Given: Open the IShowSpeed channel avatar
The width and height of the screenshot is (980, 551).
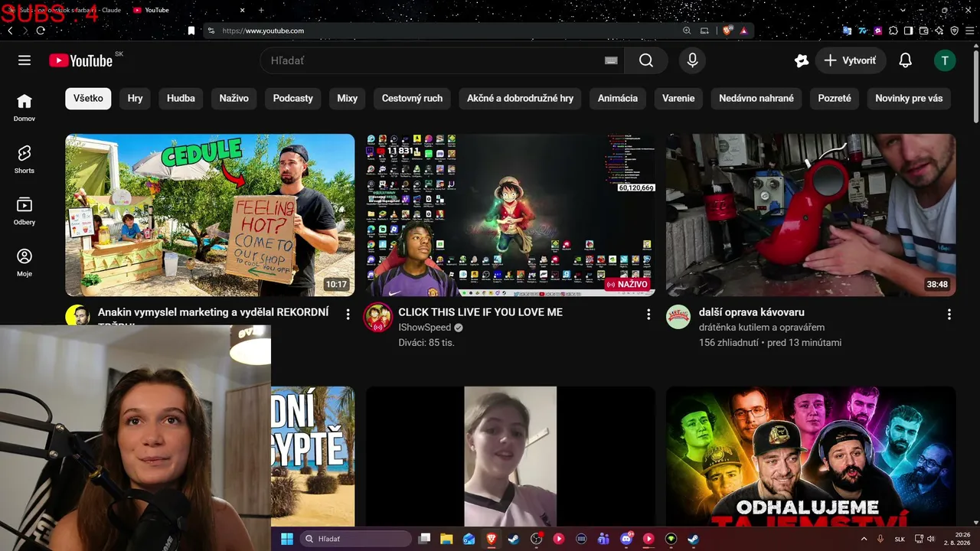Looking at the screenshot, I should [x=378, y=318].
